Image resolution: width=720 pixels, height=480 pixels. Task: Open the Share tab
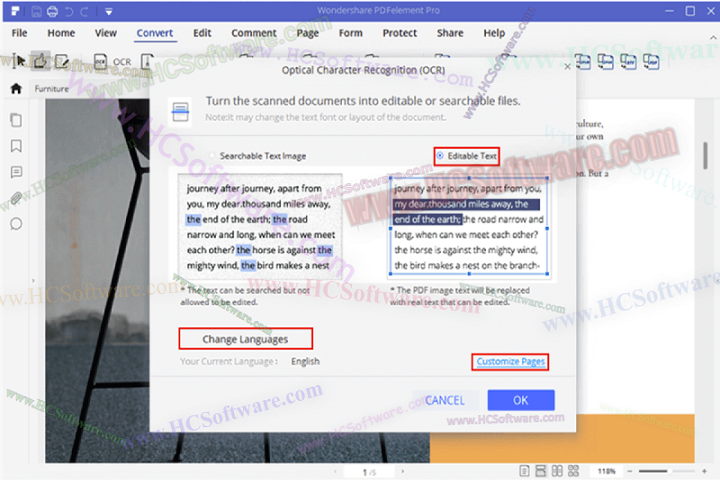[450, 33]
